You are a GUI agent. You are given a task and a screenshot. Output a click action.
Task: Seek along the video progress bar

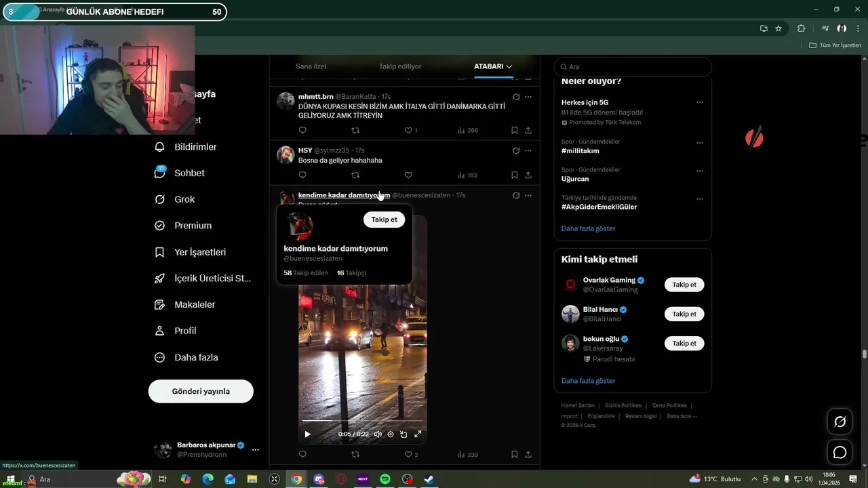[363, 422]
